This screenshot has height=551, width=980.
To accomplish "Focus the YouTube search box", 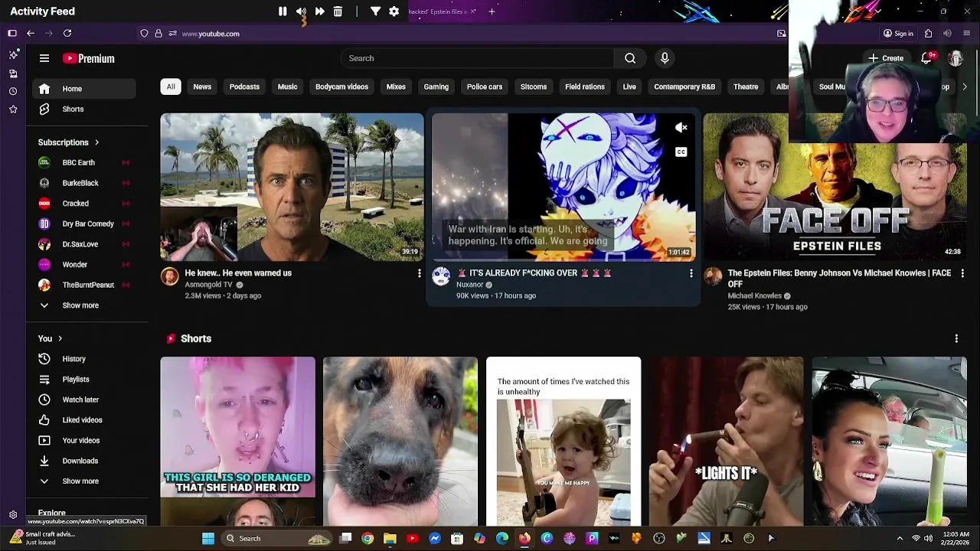I will coord(477,58).
